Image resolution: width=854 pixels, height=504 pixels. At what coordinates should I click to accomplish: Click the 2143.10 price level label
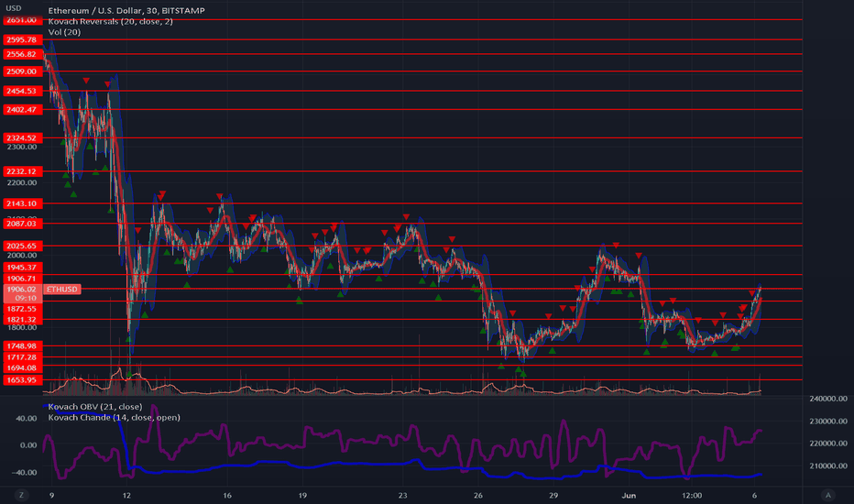(x=22, y=203)
